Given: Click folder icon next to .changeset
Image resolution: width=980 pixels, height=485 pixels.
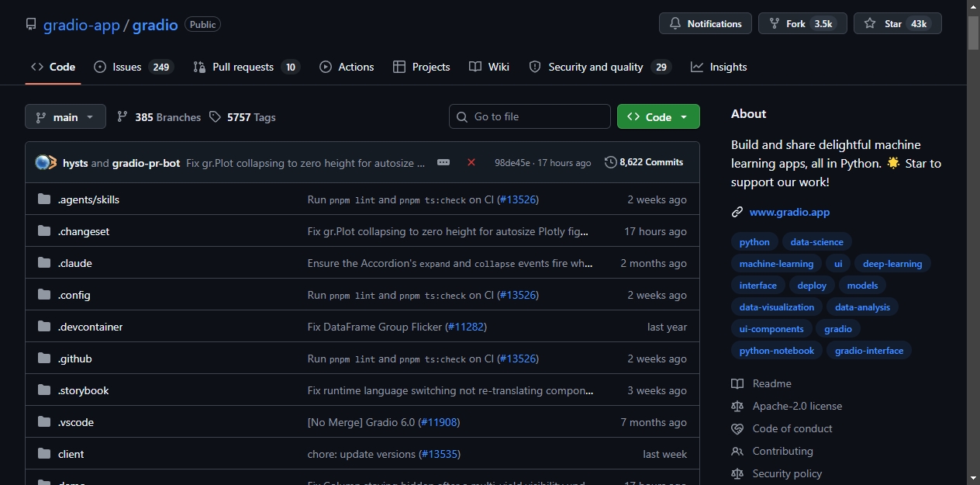Looking at the screenshot, I should click(x=44, y=231).
